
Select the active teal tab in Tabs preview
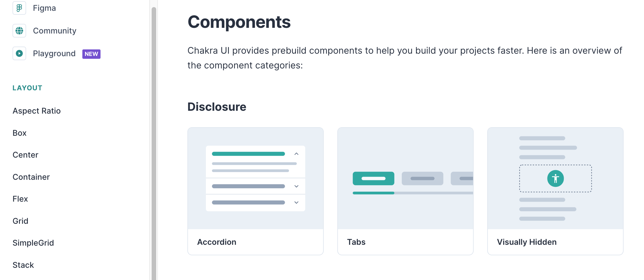pyautogui.click(x=373, y=178)
